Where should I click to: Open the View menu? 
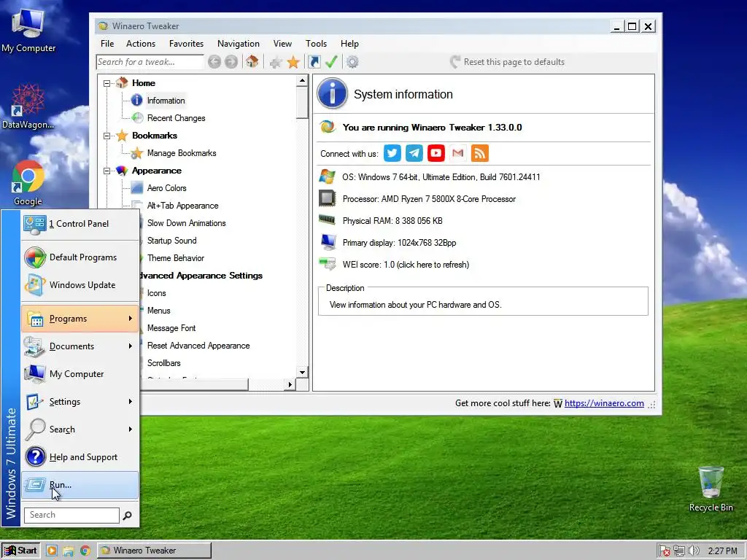click(282, 44)
